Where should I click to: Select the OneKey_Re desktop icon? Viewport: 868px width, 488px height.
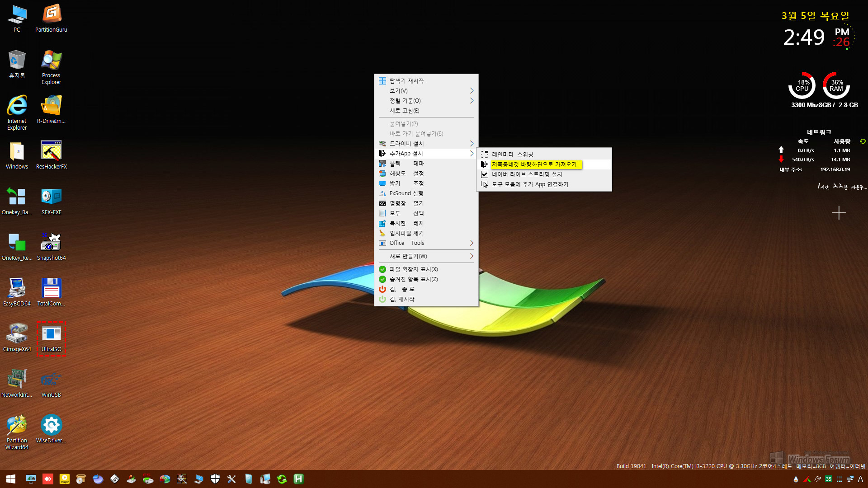(17, 246)
